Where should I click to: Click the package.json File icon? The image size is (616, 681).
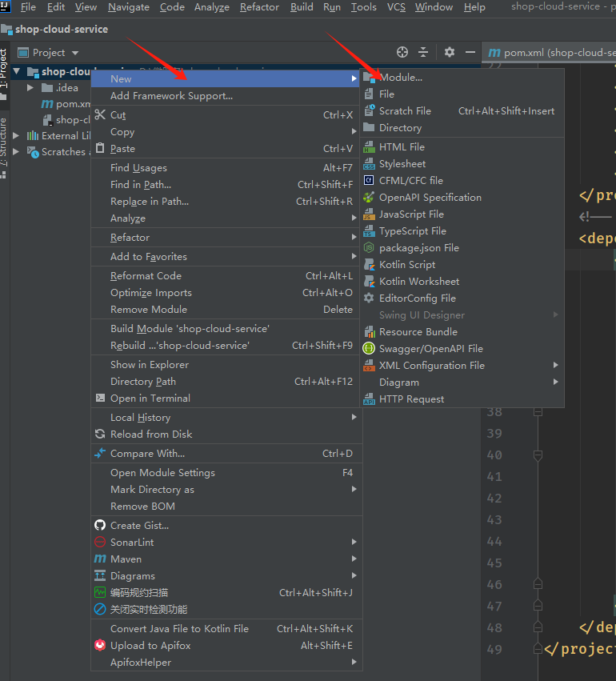(369, 247)
